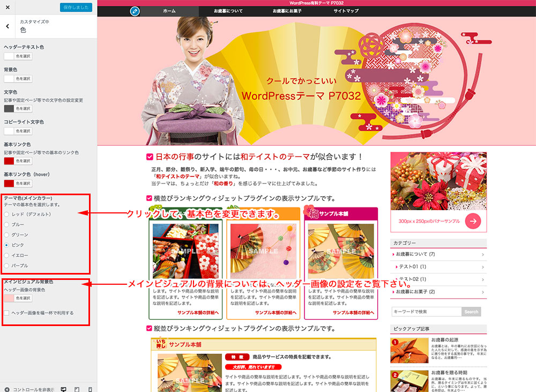Screen dimensions: 536x392
Task: Click the お歳暮にお菓子 (2) category link
Action: point(415,292)
